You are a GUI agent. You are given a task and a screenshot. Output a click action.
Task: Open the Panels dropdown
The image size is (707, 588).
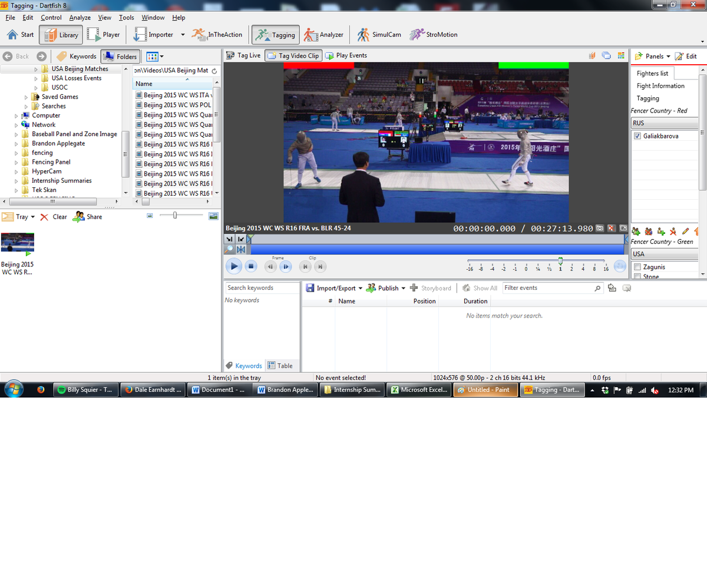(x=653, y=57)
